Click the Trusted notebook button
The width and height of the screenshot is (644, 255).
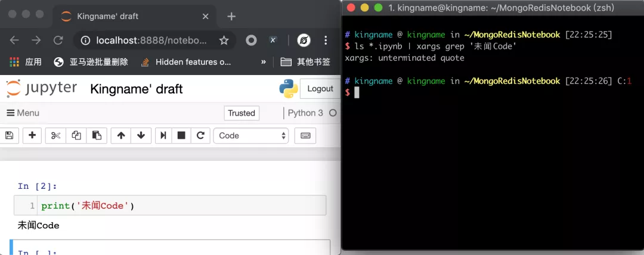tap(241, 113)
